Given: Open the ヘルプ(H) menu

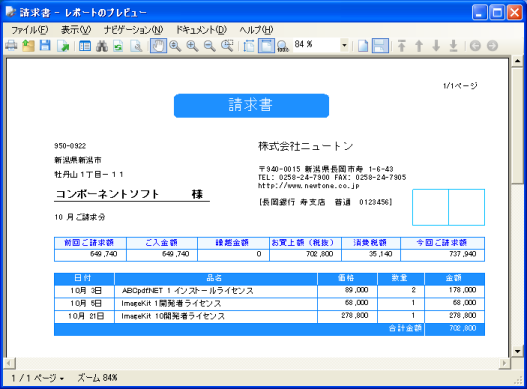Looking at the screenshot, I should click(x=256, y=30).
